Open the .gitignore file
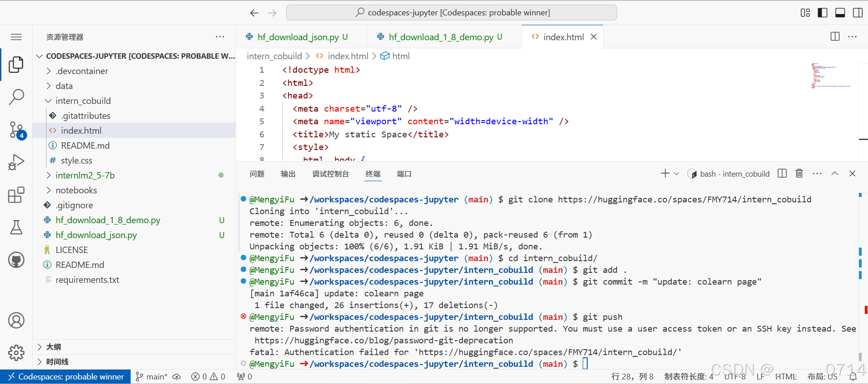 coord(134,205)
